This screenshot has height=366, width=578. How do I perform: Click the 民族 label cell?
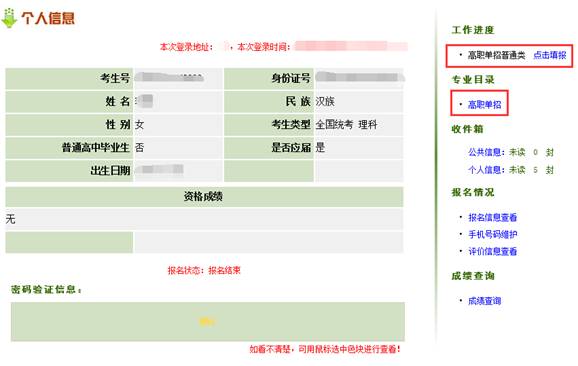pyautogui.click(x=269, y=101)
